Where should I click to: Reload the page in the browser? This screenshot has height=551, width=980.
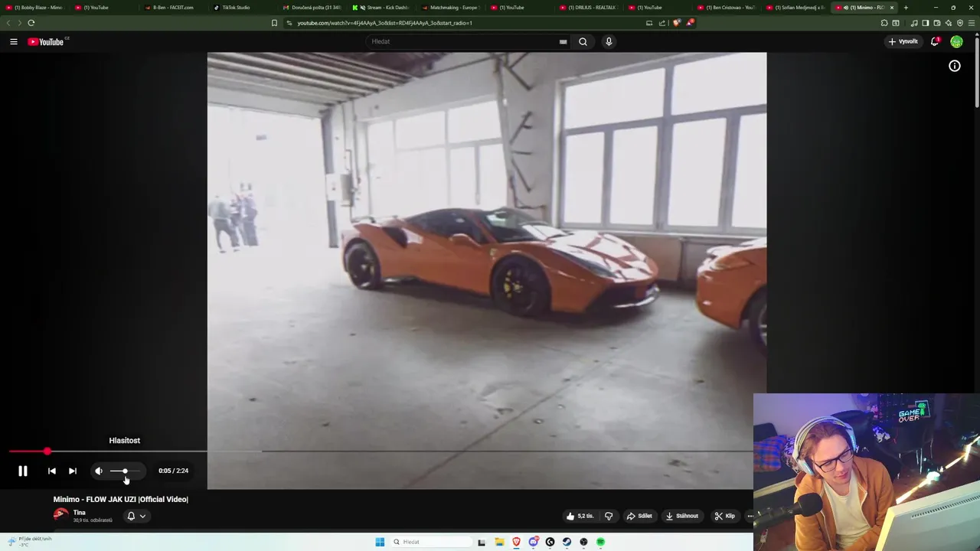coord(31,23)
